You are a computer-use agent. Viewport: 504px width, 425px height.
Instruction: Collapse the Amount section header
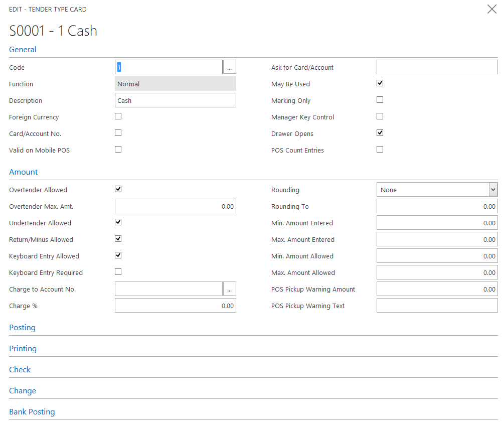pyautogui.click(x=24, y=172)
